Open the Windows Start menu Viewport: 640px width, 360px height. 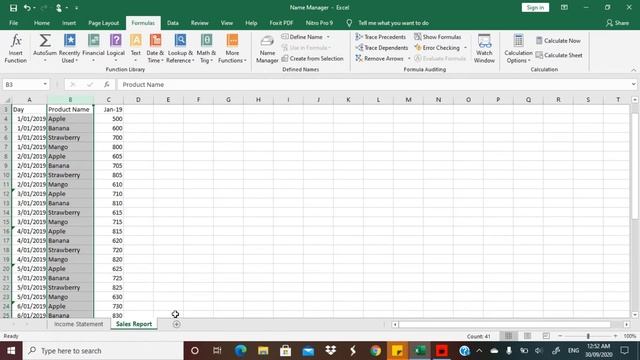[11, 351]
